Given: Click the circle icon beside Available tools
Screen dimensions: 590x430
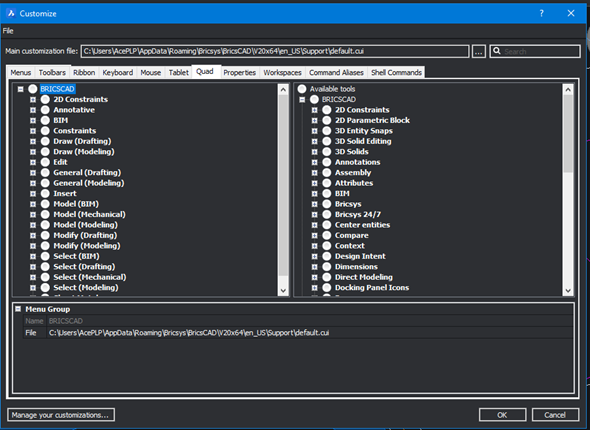Looking at the screenshot, I should (302, 89).
